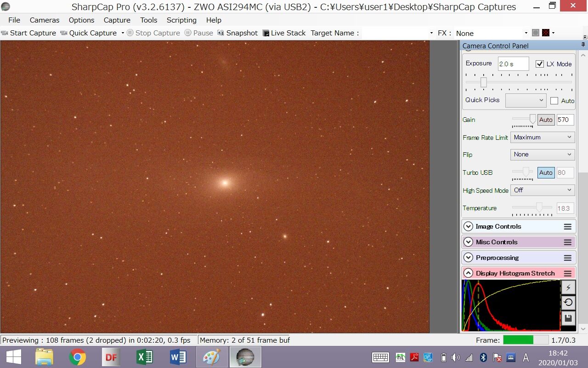Click the Gain value field showing 570

565,120
